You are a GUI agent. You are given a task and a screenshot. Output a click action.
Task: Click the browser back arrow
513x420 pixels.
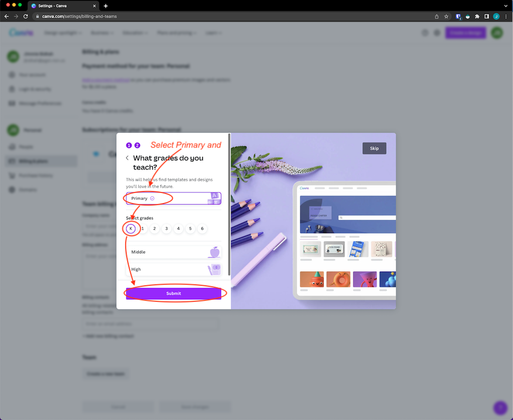pyautogui.click(x=7, y=17)
